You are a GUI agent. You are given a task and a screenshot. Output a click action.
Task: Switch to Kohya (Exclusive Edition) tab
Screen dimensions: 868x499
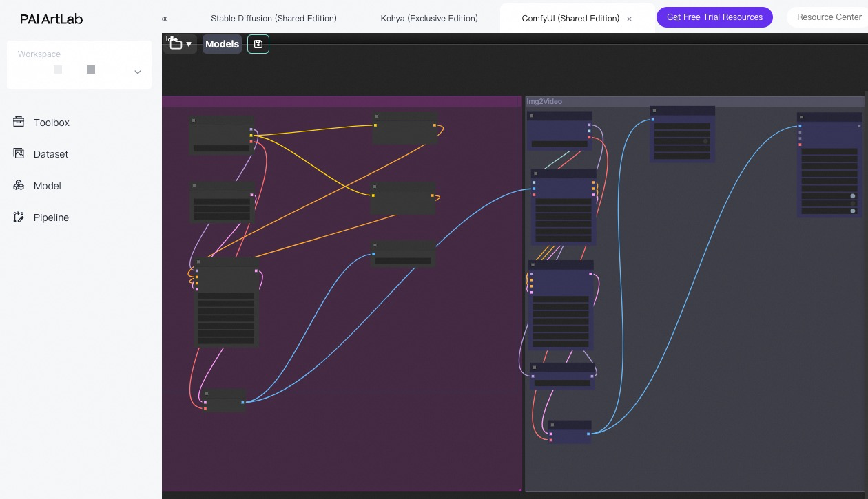point(428,18)
